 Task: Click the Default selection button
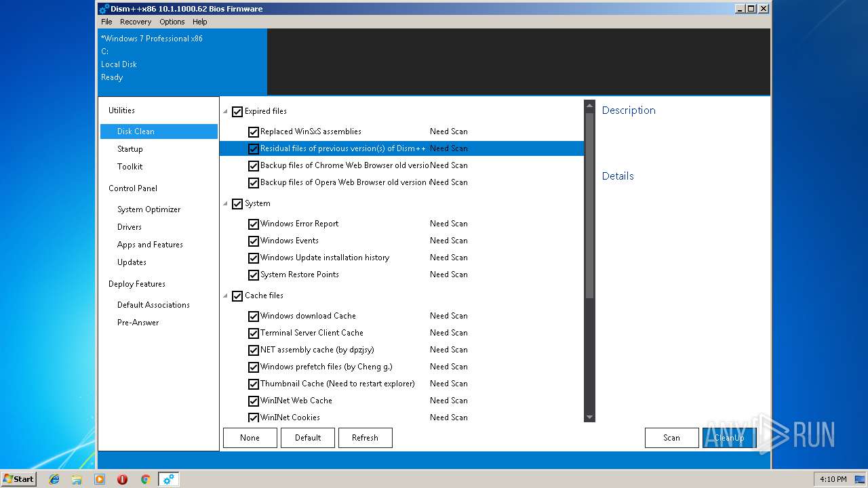click(x=308, y=438)
